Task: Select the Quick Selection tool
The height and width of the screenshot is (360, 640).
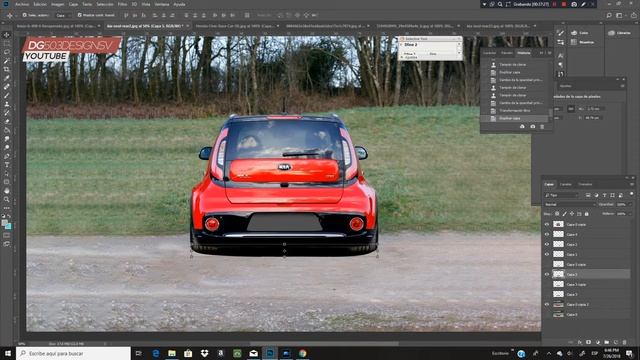Action: pos(7,61)
